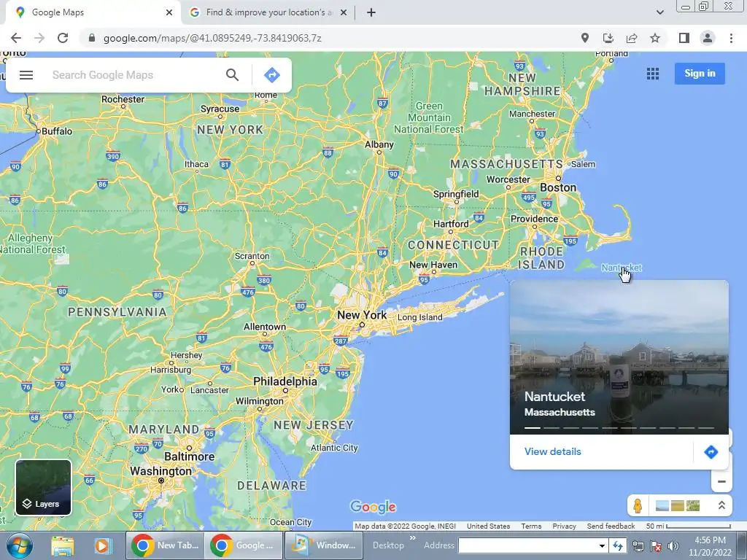Click the New York city label
This screenshot has width=747, height=560.
point(362,315)
